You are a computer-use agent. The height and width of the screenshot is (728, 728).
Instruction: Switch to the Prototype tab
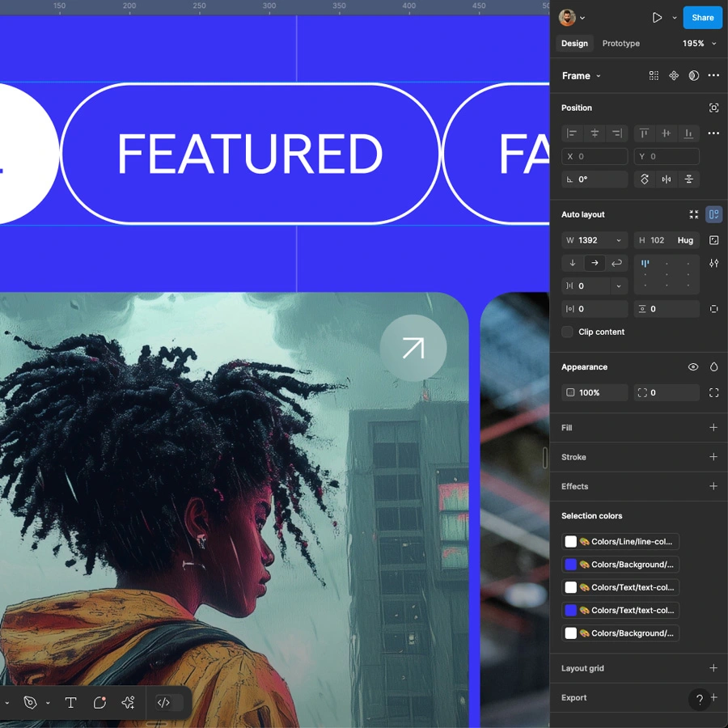coord(620,43)
